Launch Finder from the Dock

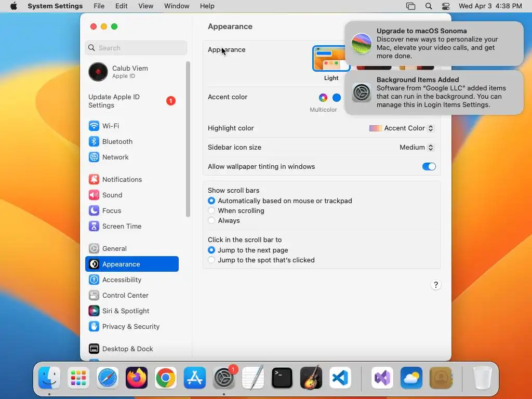click(49, 378)
